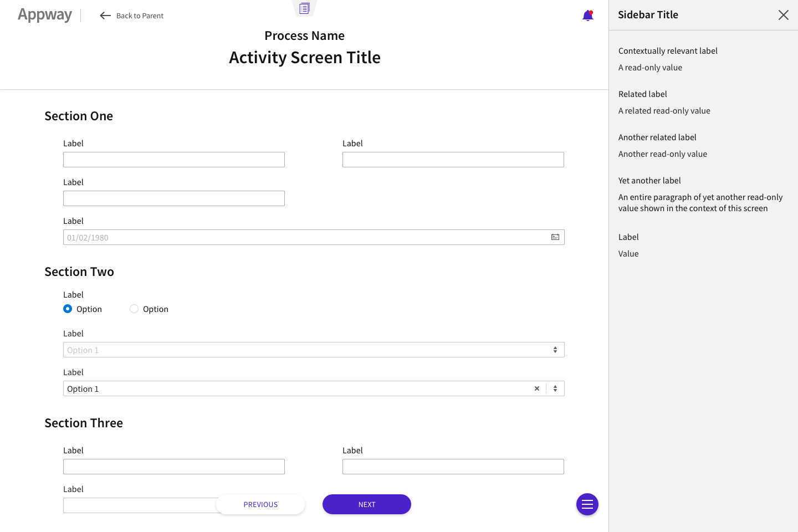Viewport: 798px width, 532px height.
Task: Click the first Label input in Section Three
Action: tap(174, 467)
